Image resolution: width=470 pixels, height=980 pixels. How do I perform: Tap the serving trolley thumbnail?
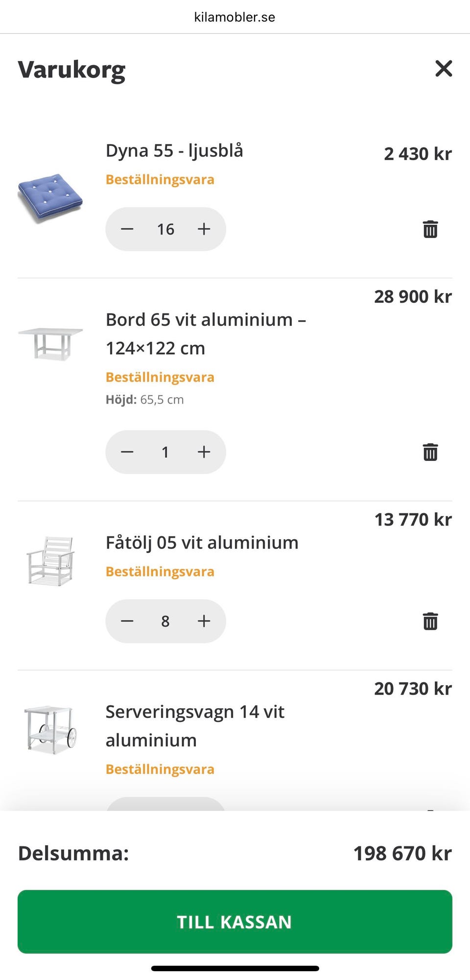50,730
